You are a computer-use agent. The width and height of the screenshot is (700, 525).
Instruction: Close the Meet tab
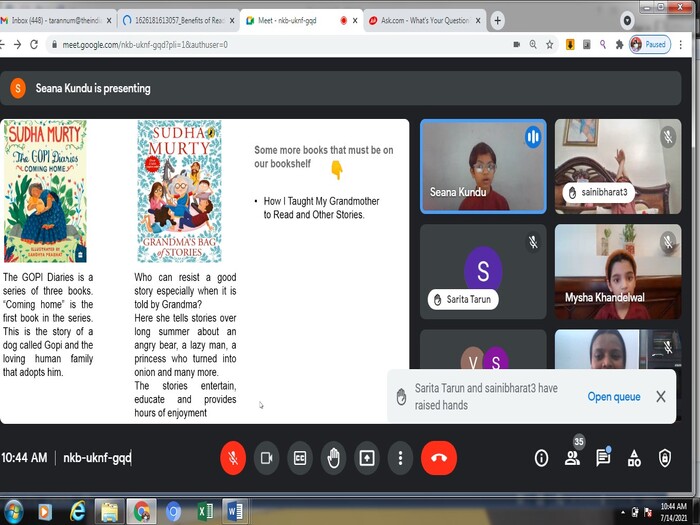pyautogui.click(x=355, y=21)
